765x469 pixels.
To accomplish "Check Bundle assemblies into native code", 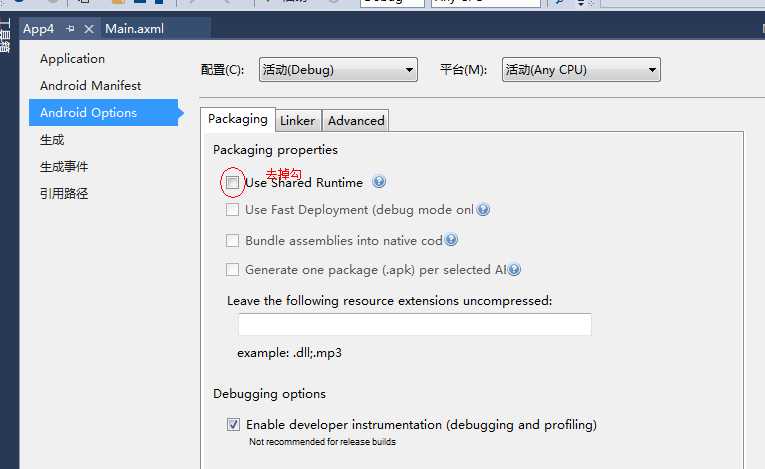I will (x=232, y=241).
